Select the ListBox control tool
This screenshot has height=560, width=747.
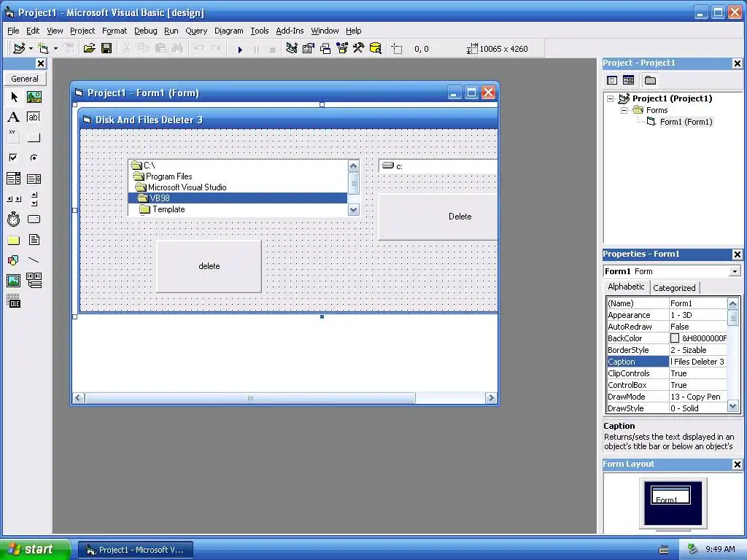pos(34,179)
